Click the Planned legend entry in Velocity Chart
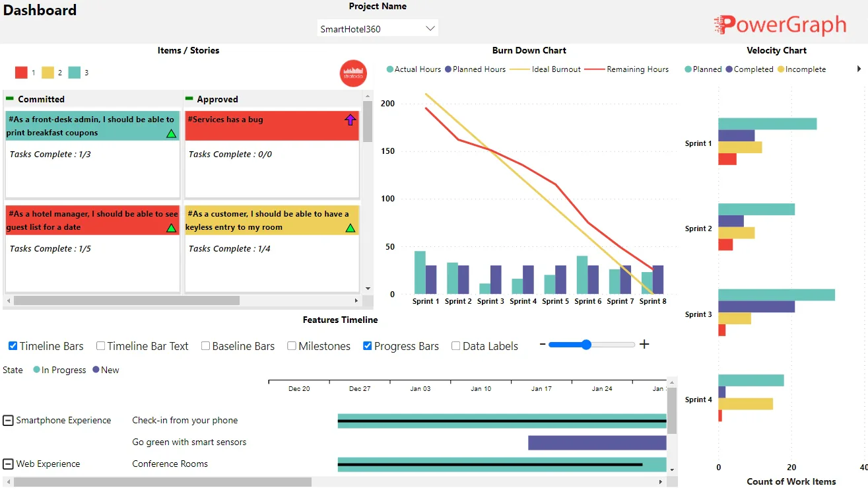The image size is (868, 490). (x=704, y=69)
